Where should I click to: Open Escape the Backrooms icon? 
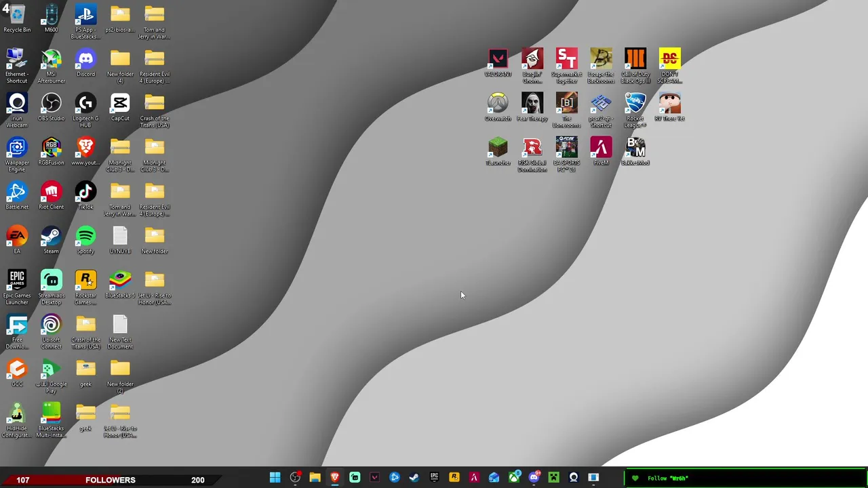coord(601,66)
